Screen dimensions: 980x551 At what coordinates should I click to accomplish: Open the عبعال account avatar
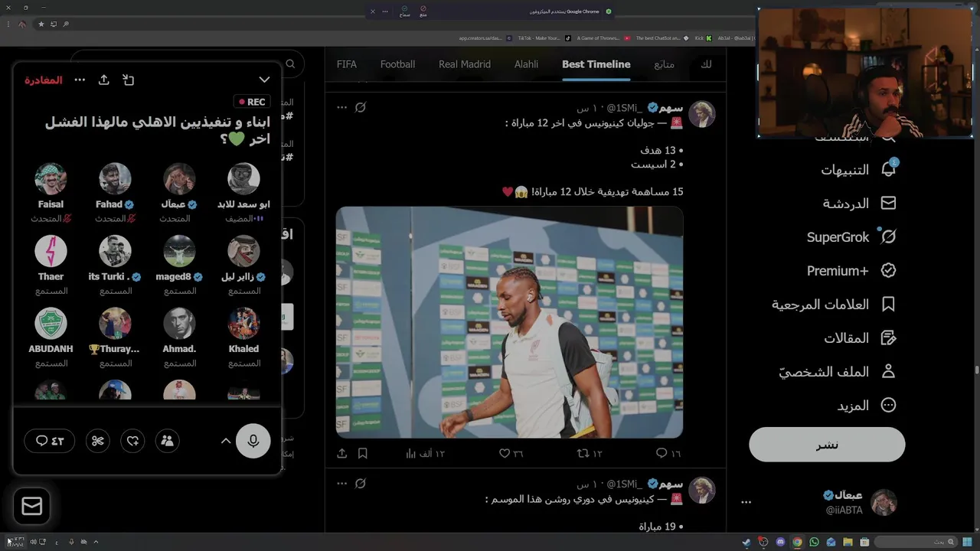(884, 502)
